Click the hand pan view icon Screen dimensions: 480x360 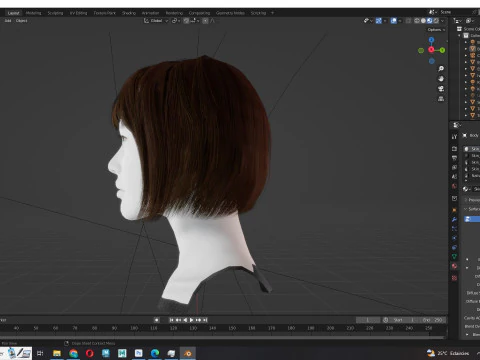(441, 79)
